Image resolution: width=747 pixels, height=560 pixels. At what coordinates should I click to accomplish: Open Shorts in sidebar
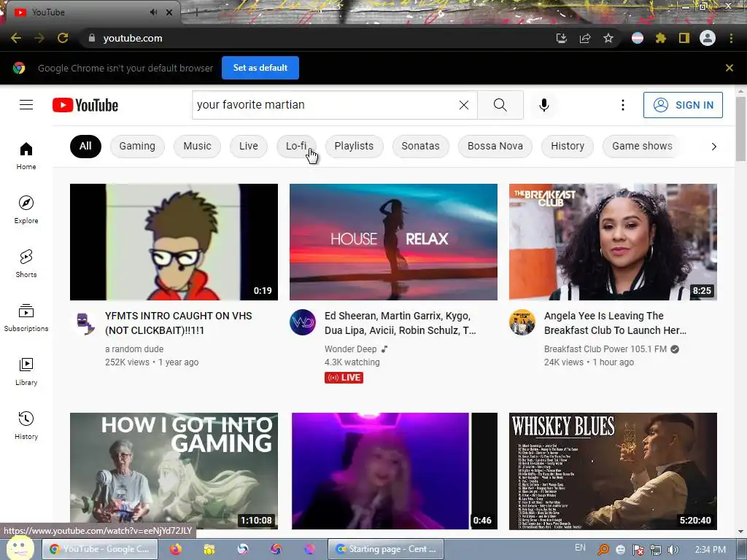click(x=26, y=263)
